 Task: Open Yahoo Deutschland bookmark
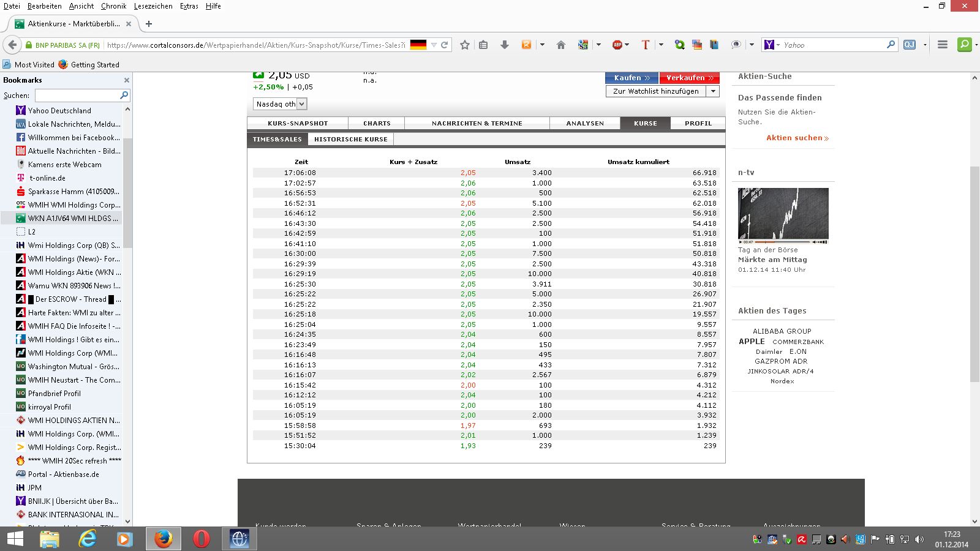tap(59, 111)
